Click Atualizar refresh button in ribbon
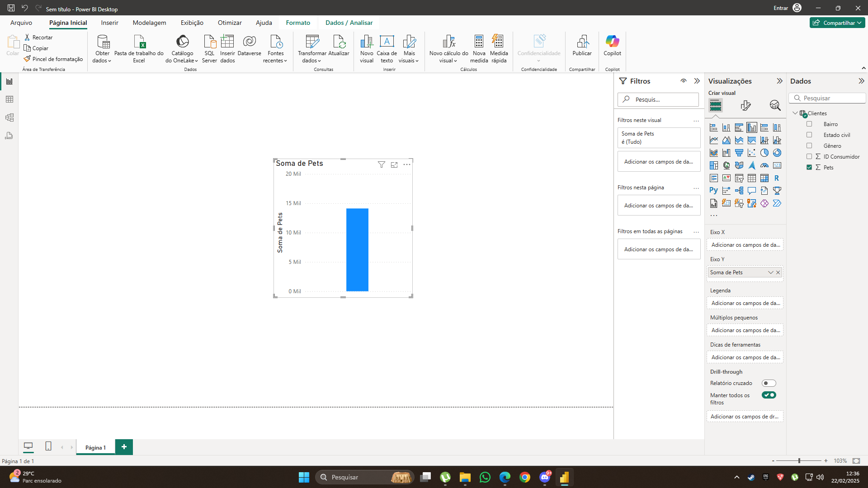 [339, 46]
